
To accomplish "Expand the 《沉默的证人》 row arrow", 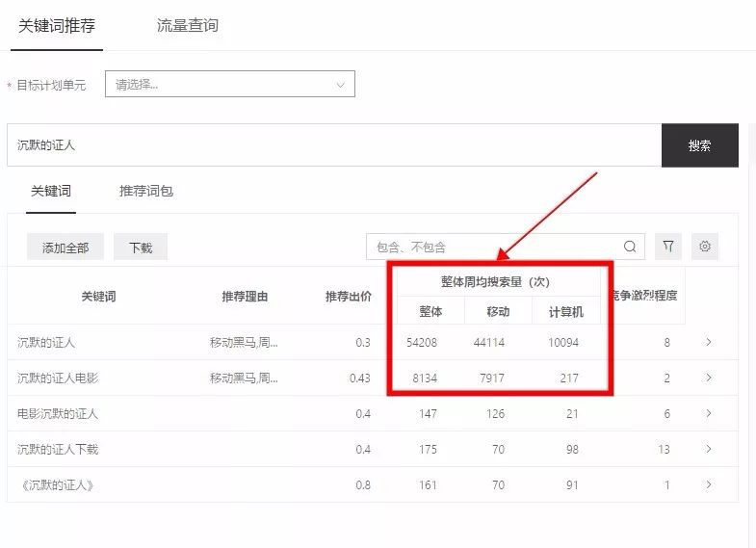I will (x=709, y=484).
